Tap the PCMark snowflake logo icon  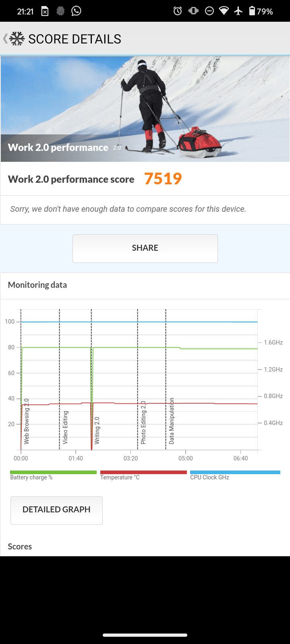pos(17,39)
